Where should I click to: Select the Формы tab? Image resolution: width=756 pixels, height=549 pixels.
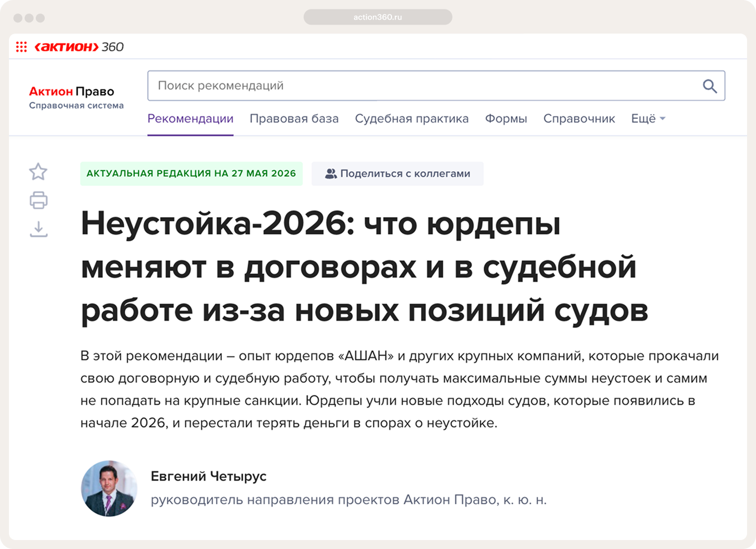(506, 119)
